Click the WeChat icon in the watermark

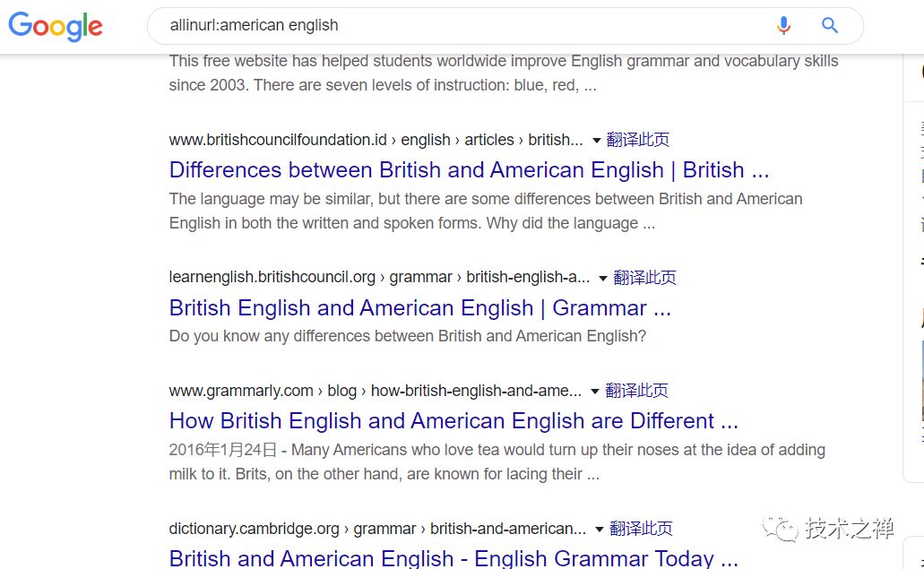(x=780, y=529)
